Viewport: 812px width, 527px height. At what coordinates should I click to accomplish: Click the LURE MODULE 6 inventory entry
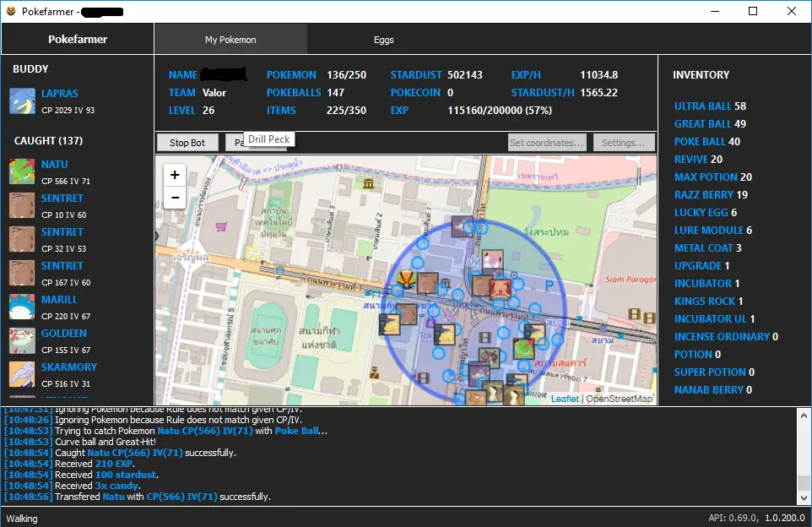pyautogui.click(x=713, y=230)
